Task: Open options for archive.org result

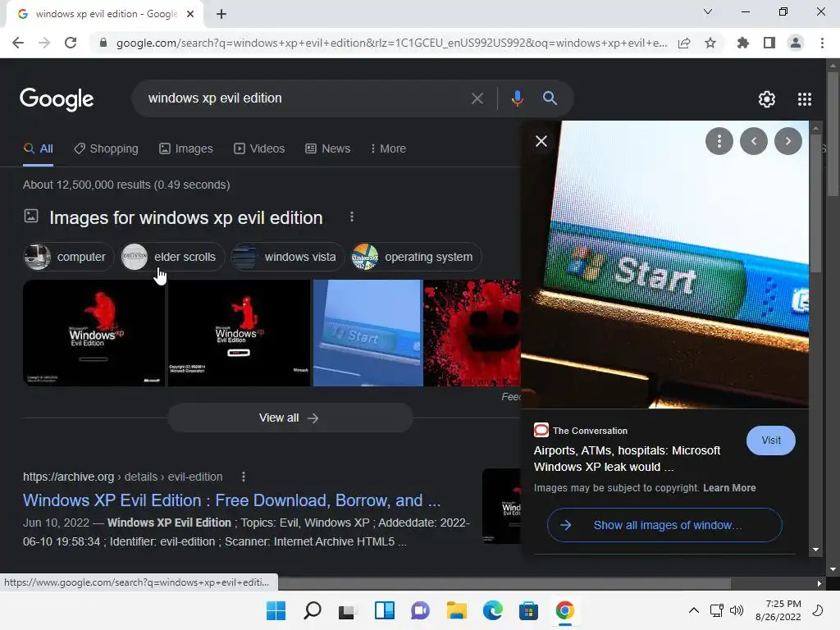Action: 243,477
